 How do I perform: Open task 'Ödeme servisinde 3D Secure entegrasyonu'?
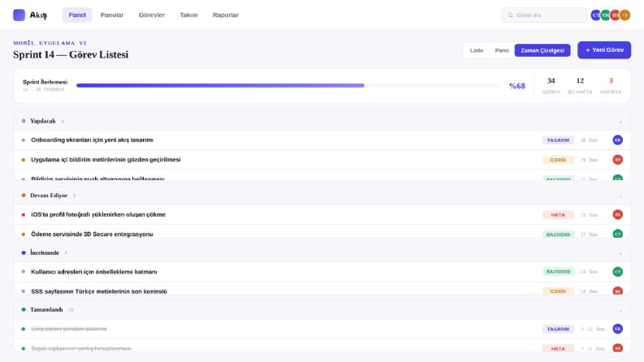(92, 235)
